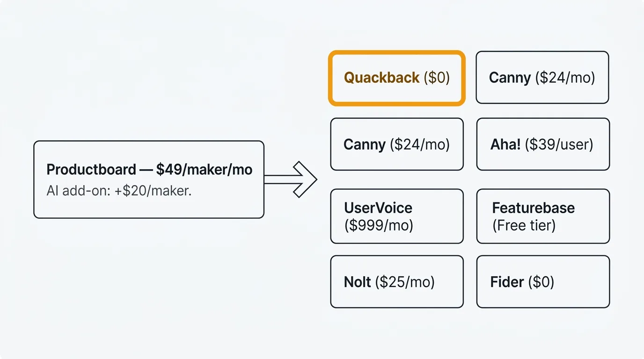Click the Canny card right of Quackback

[542, 78]
